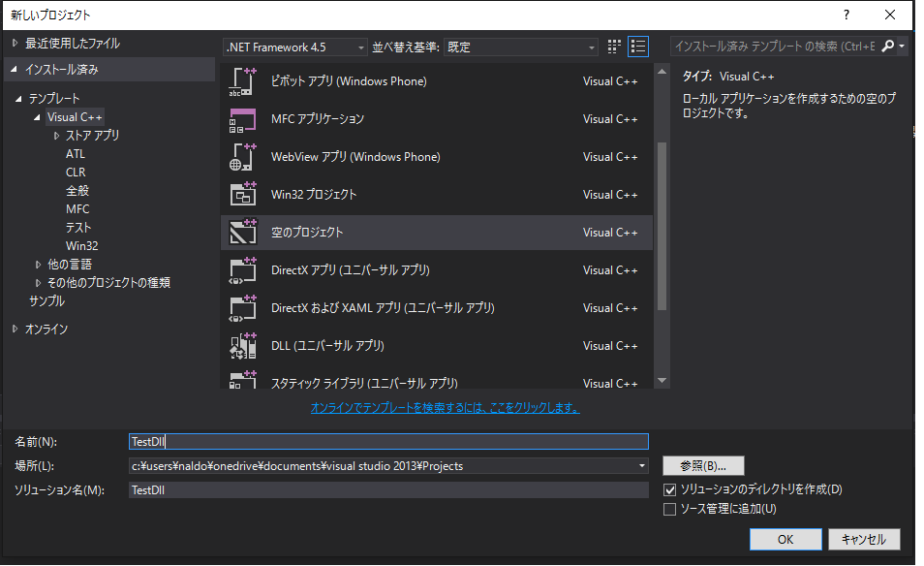This screenshot has width=924, height=566.
Task: Select the MFC template category
Action: click(77, 208)
